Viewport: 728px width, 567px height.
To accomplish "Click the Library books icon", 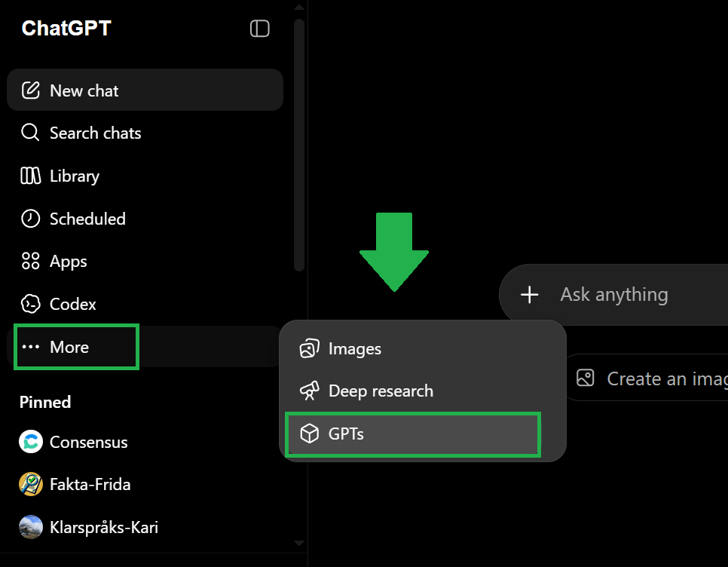I will pyautogui.click(x=31, y=176).
